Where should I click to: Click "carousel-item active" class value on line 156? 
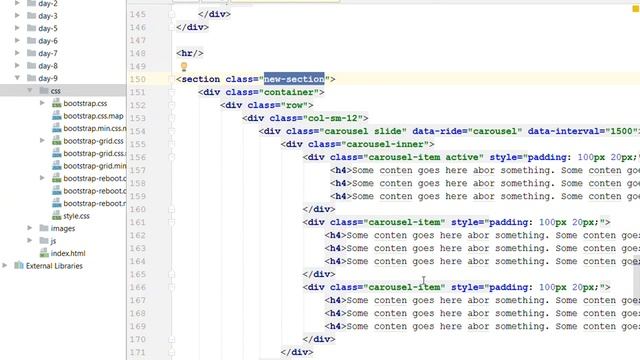423,158
